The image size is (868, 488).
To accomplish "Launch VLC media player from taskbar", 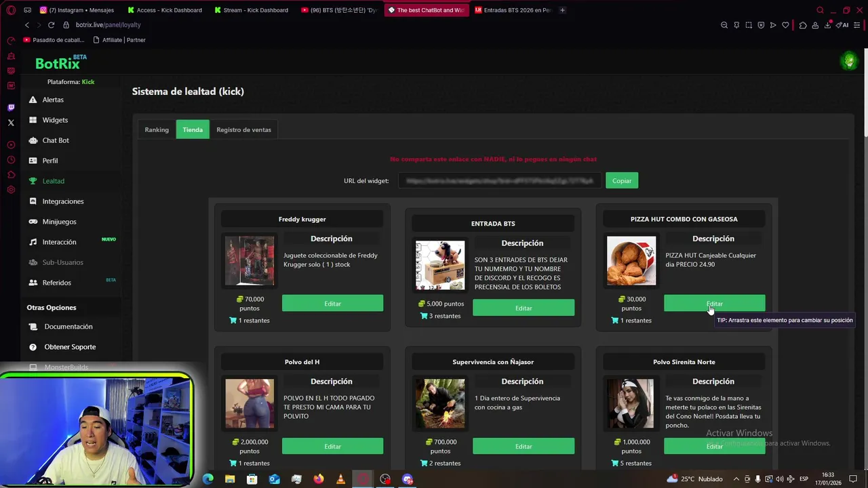I will tap(340, 479).
